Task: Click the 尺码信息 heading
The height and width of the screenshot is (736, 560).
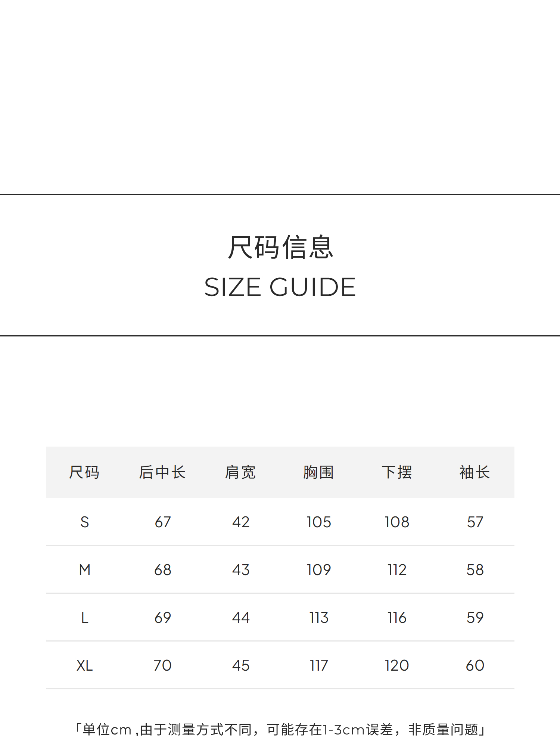Action: pyautogui.click(x=280, y=247)
